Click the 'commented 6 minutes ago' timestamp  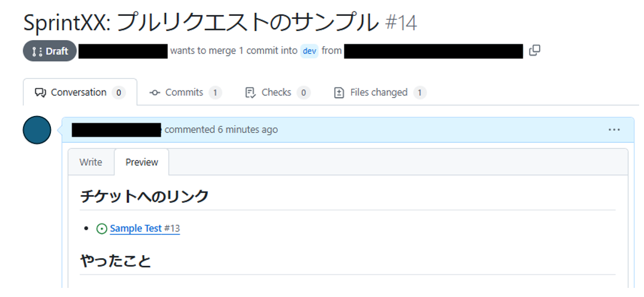coord(221,129)
